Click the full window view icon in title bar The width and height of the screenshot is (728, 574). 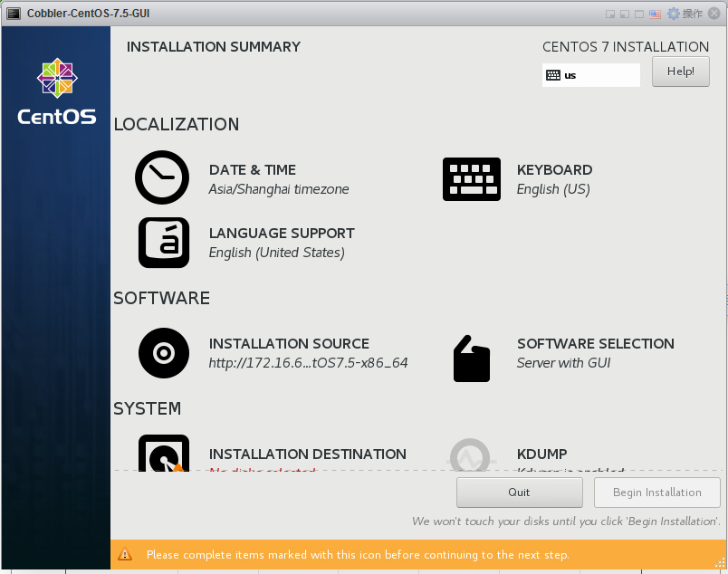(639, 14)
